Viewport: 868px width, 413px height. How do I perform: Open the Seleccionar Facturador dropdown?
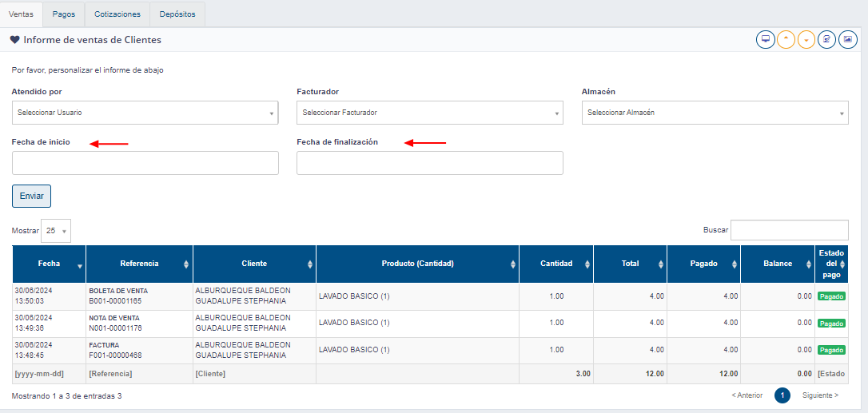(429, 113)
